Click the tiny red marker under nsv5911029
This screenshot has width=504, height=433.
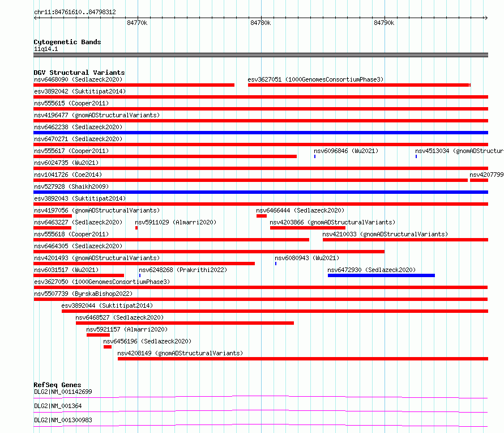pyautogui.click(x=136, y=228)
